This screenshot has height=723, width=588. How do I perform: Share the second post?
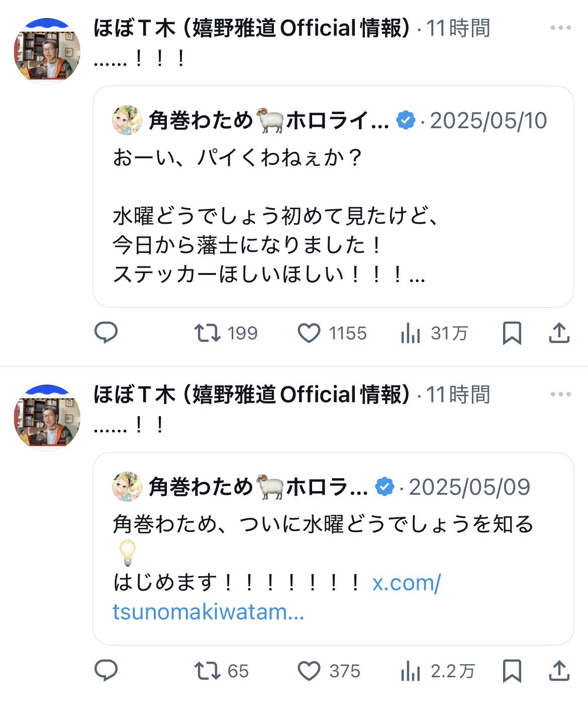click(x=558, y=671)
